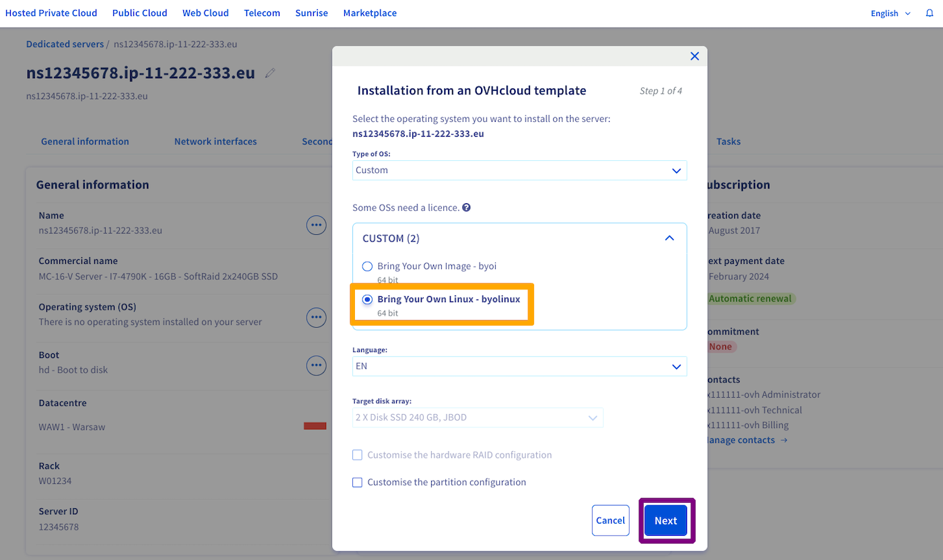
Task: Open the Type of OS dropdown
Action: 519,170
